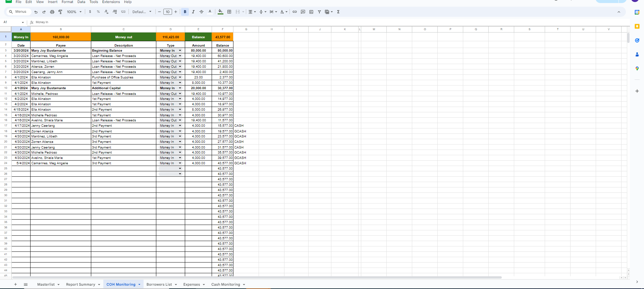Insert a chart using the chart icon
The width and height of the screenshot is (644, 289).
point(311,12)
